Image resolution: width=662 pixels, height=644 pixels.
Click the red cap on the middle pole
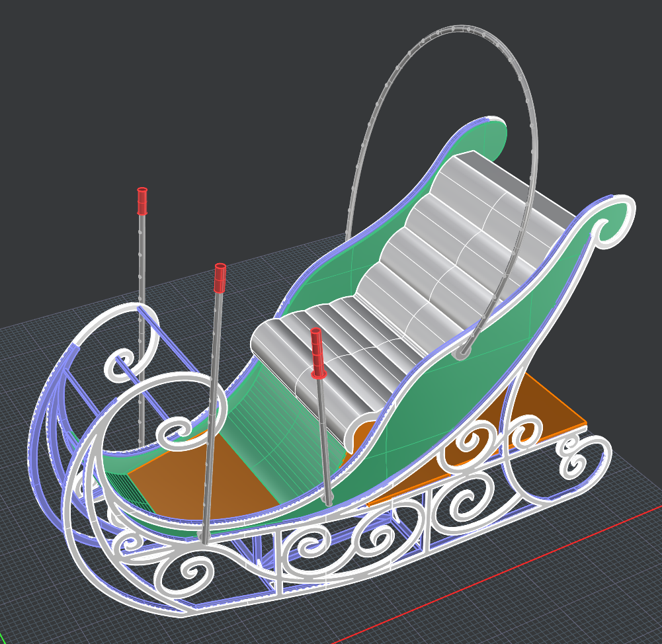coord(220,278)
